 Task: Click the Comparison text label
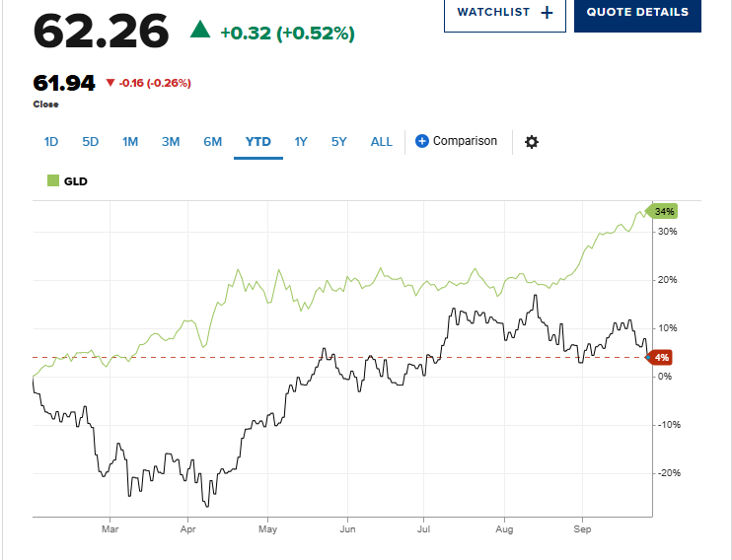(x=465, y=141)
